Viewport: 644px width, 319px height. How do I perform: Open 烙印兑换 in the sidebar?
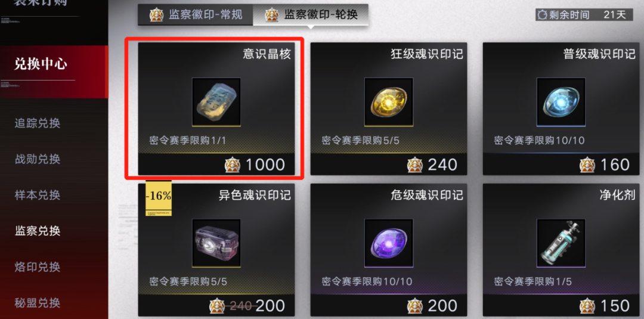[x=38, y=267]
